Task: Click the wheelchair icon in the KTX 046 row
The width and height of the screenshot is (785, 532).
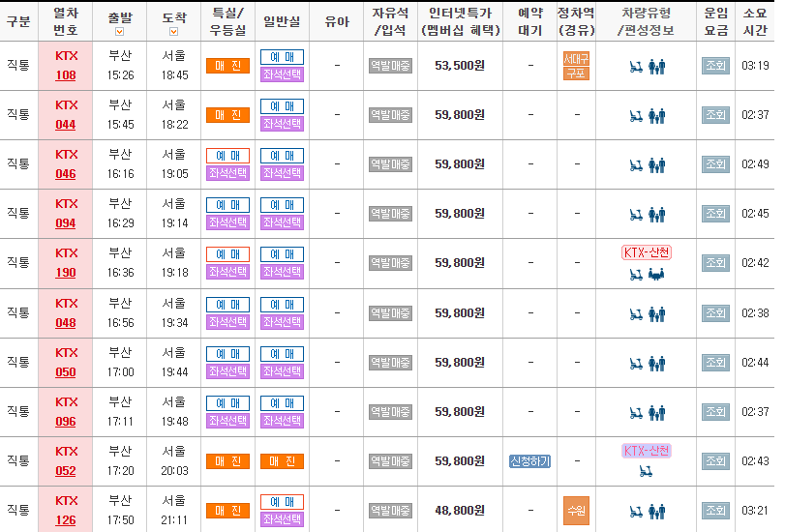Action: (636, 164)
